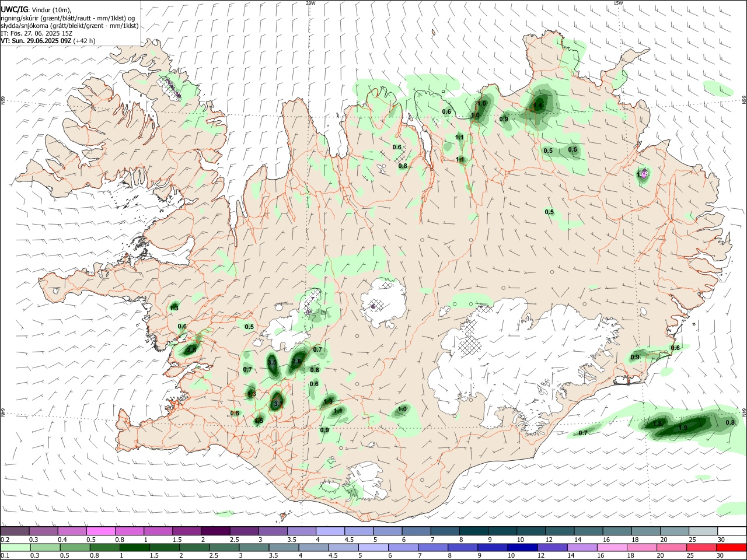Pick the rain scale swatch between 20 and 25
This screenshot has width=747, height=560.
672,548
